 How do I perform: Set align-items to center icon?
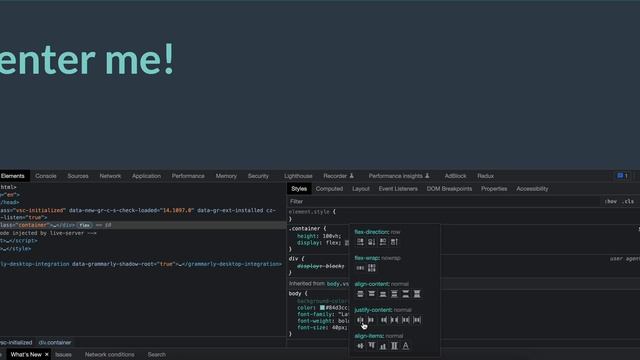[x=360, y=346]
